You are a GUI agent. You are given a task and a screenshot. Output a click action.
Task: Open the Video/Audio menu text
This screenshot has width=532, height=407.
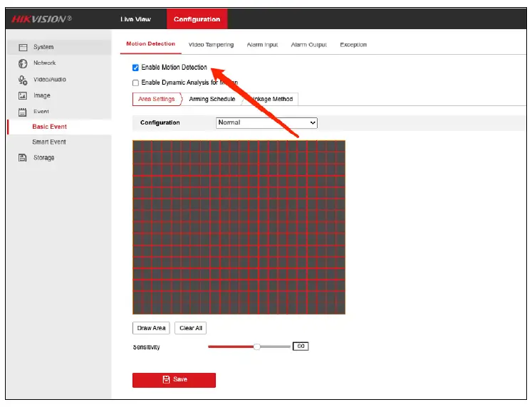pos(50,80)
